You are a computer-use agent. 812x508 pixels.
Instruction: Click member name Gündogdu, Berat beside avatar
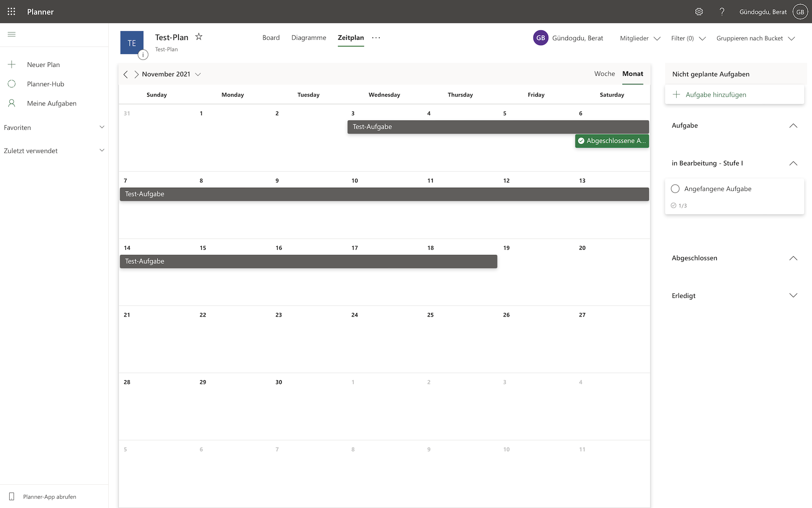578,38
